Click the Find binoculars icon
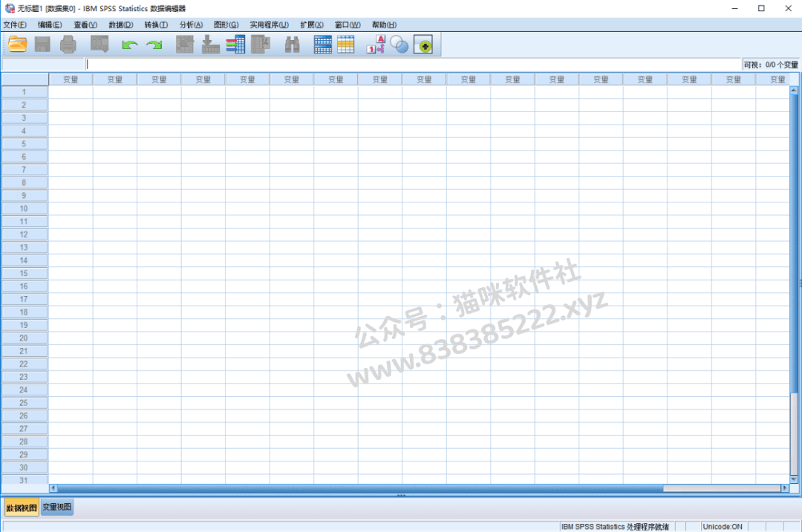802x532 pixels. click(x=292, y=45)
